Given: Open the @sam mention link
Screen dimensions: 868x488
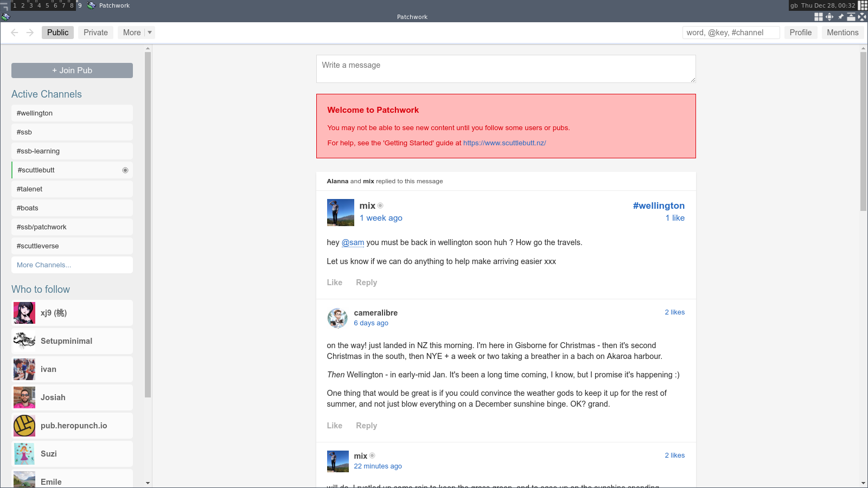Looking at the screenshot, I should [353, 242].
